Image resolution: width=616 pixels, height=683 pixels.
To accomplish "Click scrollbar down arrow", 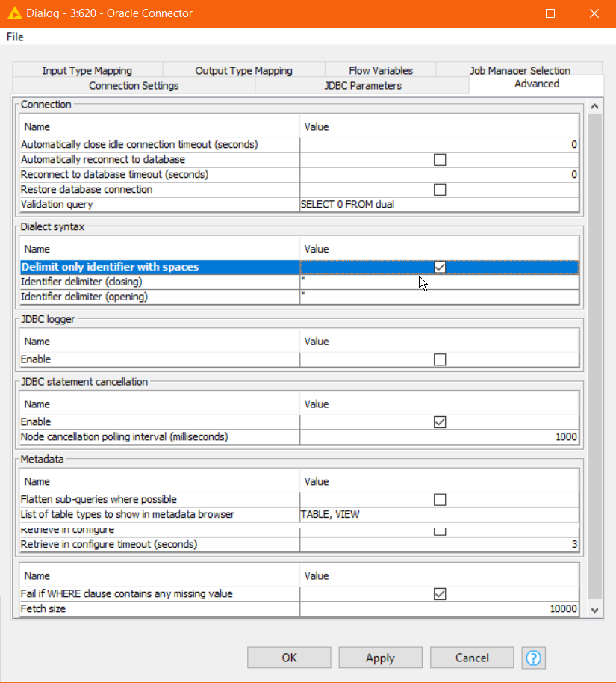I will pyautogui.click(x=594, y=611).
